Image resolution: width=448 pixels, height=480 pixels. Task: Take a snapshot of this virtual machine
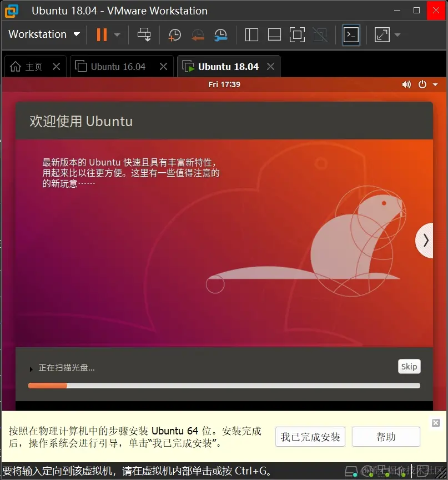click(x=175, y=35)
